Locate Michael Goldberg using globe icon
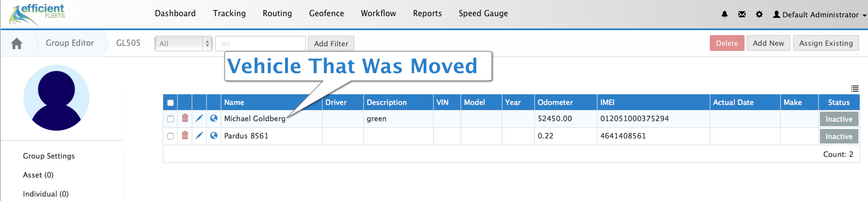The width and height of the screenshot is (868, 201). pyautogui.click(x=214, y=118)
